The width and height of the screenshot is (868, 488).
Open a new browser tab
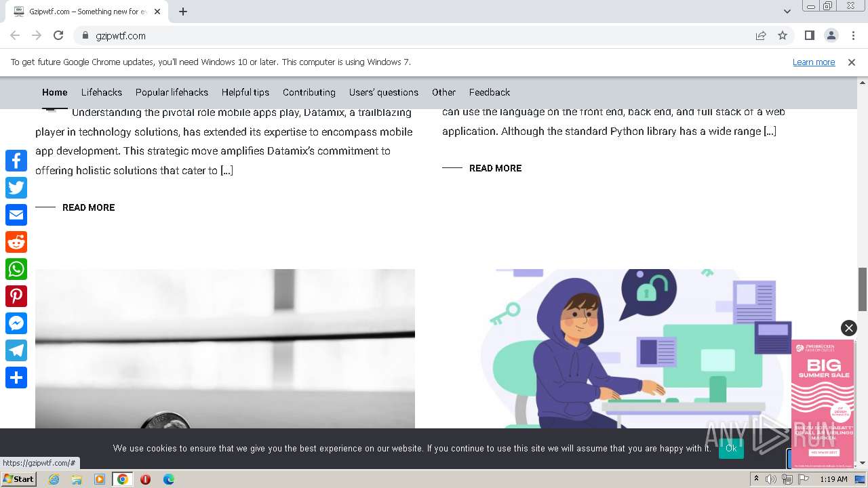tap(183, 12)
